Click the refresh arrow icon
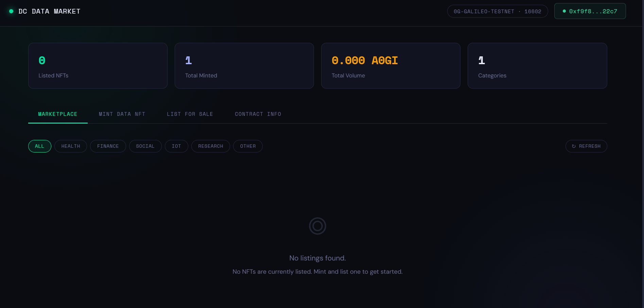Image resolution: width=644 pixels, height=308 pixels. pos(574,146)
